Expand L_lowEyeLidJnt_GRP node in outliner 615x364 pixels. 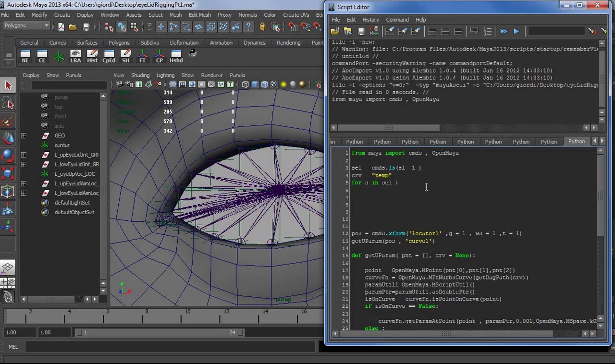[24, 164]
